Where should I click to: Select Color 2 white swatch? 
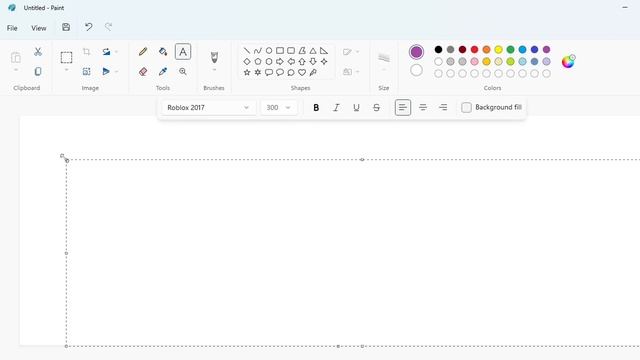tap(416, 70)
